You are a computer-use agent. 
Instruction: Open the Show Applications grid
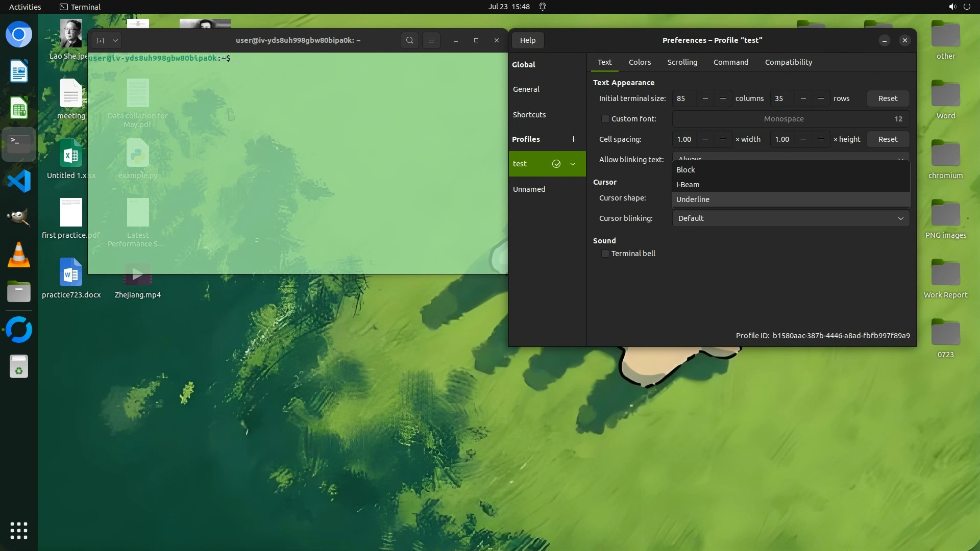(x=19, y=531)
